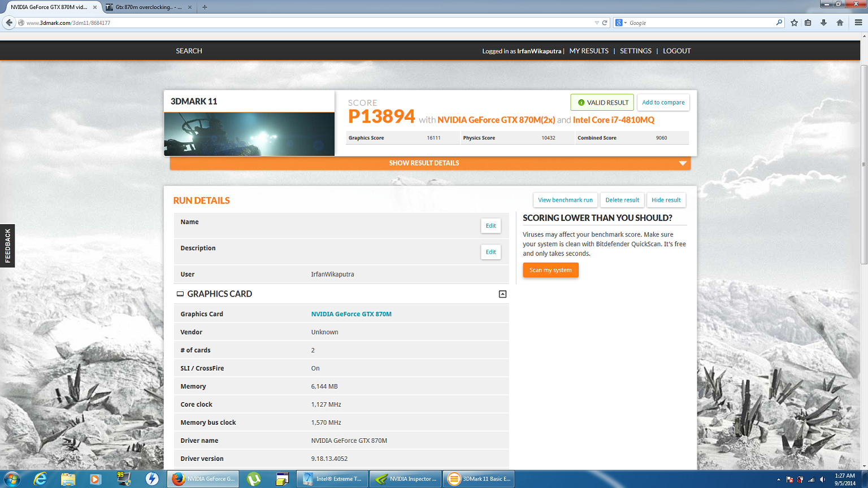Click Show desktop strip at taskbar end

point(864,479)
